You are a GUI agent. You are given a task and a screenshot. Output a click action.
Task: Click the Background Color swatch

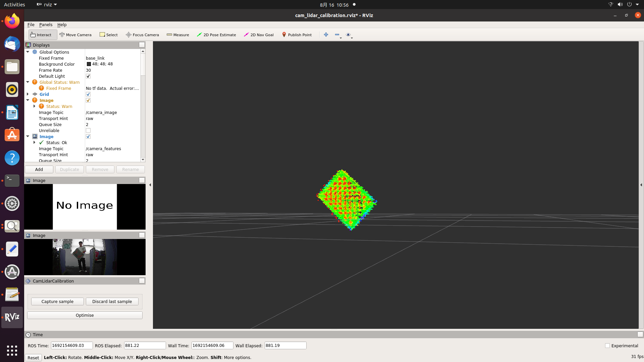point(89,64)
